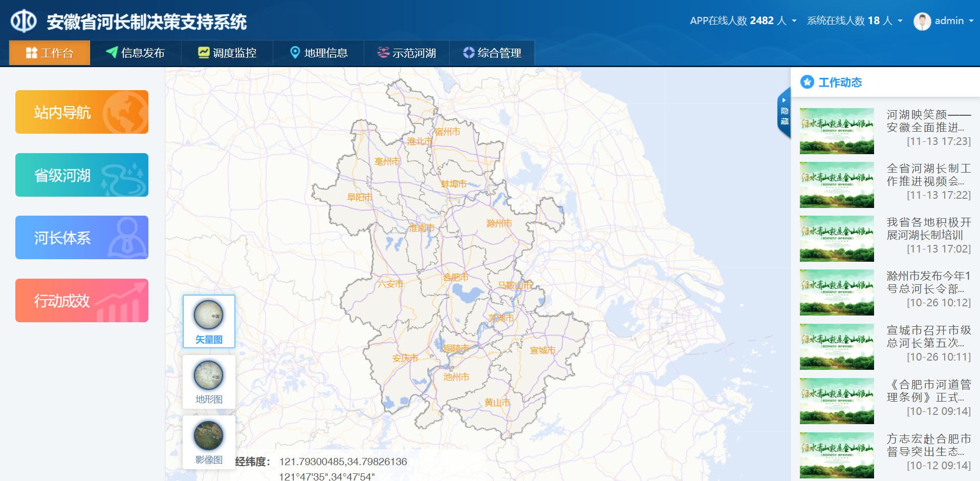The height and width of the screenshot is (481, 980).
Task: Hide the 工作动态 side panel
Action: 784,113
